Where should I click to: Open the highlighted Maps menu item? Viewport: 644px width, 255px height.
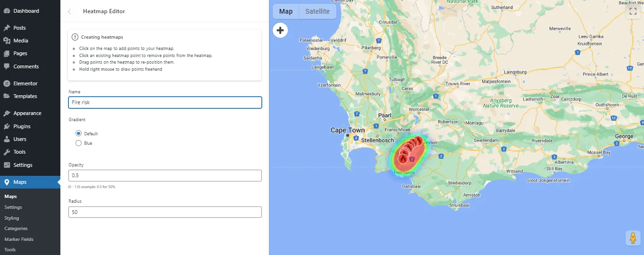(x=30, y=182)
